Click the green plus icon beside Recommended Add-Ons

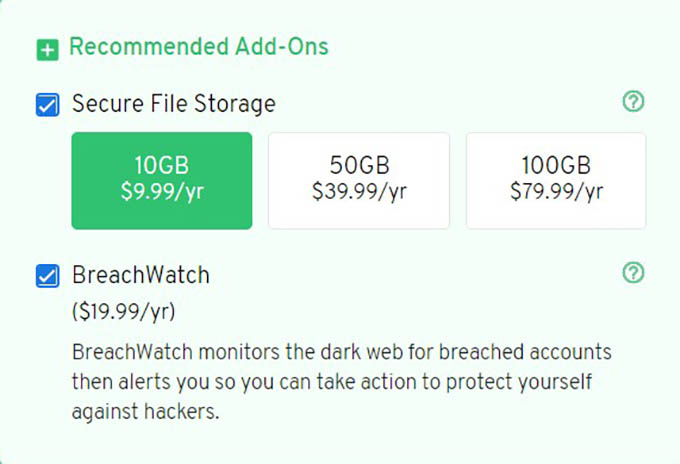(47, 49)
